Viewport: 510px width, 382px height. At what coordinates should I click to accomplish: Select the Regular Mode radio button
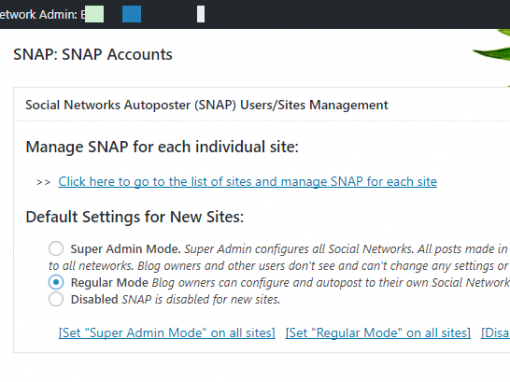[x=56, y=282]
